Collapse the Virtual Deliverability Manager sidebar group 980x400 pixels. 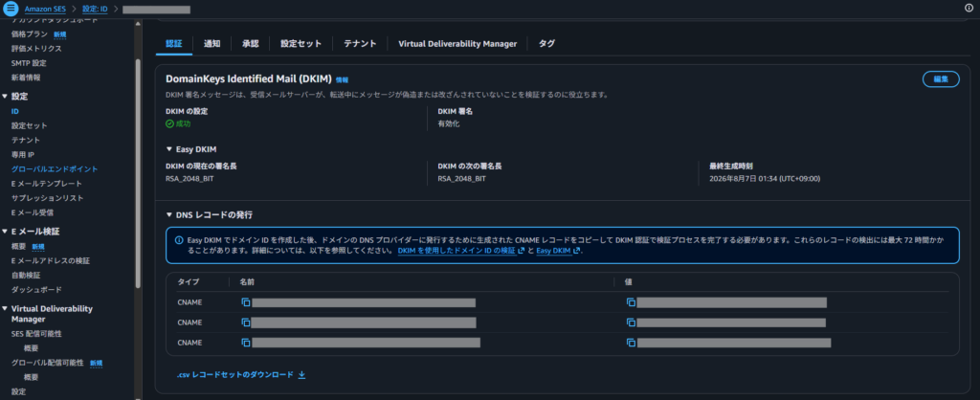click(5, 309)
